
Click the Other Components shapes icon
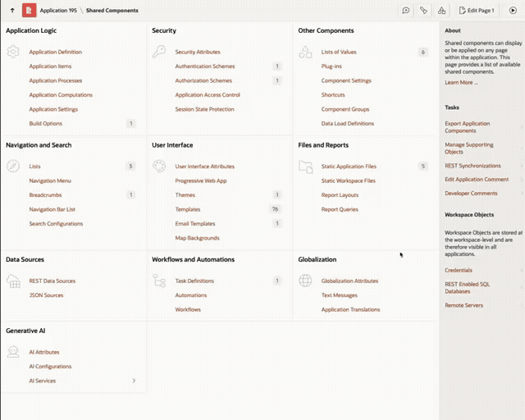pos(305,52)
